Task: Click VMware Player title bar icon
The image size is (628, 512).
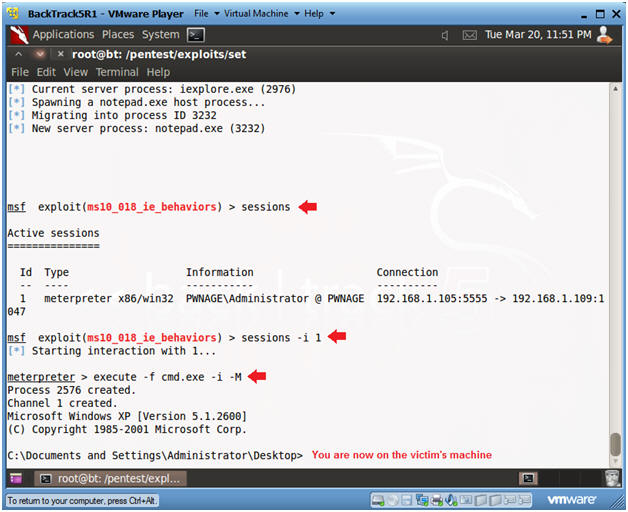Action: 13,13
